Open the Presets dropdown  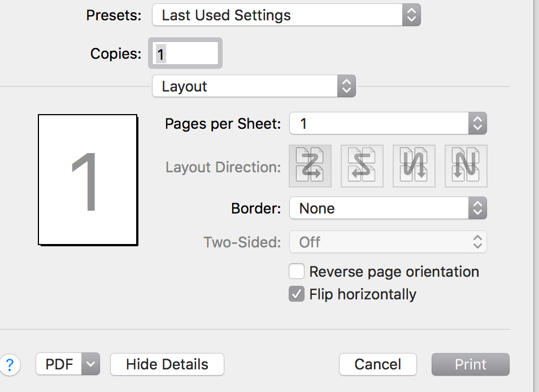[x=286, y=15]
